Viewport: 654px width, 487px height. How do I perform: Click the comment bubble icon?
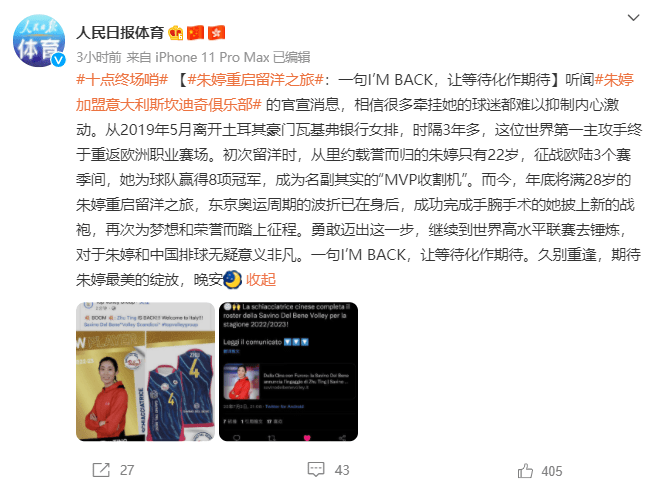[x=316, y=469]
